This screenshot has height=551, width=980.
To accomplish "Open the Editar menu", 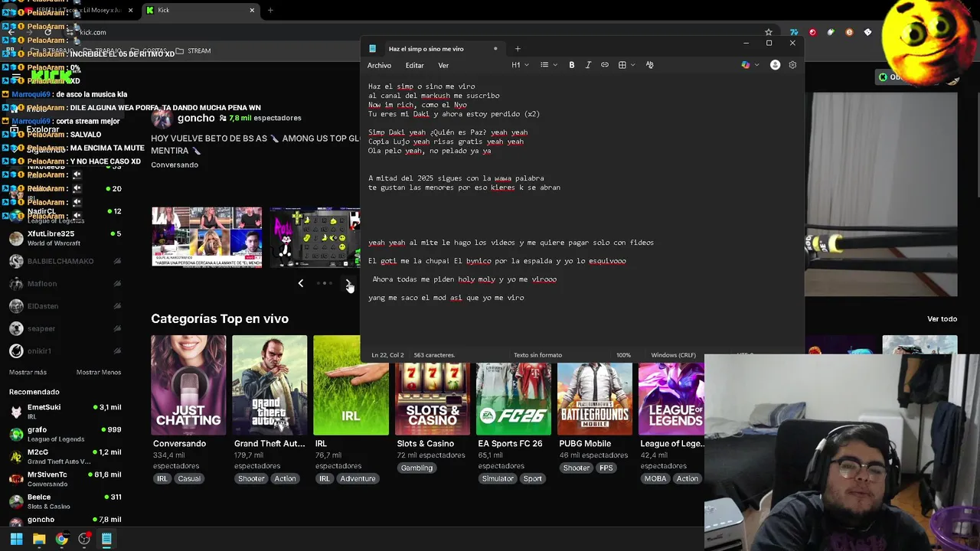I will (x=414, y=66).
